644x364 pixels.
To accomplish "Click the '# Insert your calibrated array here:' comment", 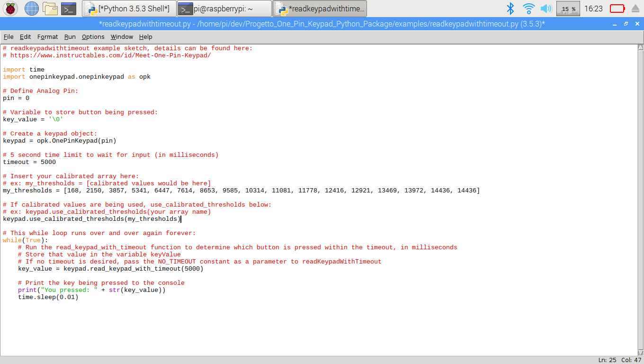I will pyautogui.click(x=71, y=176).
